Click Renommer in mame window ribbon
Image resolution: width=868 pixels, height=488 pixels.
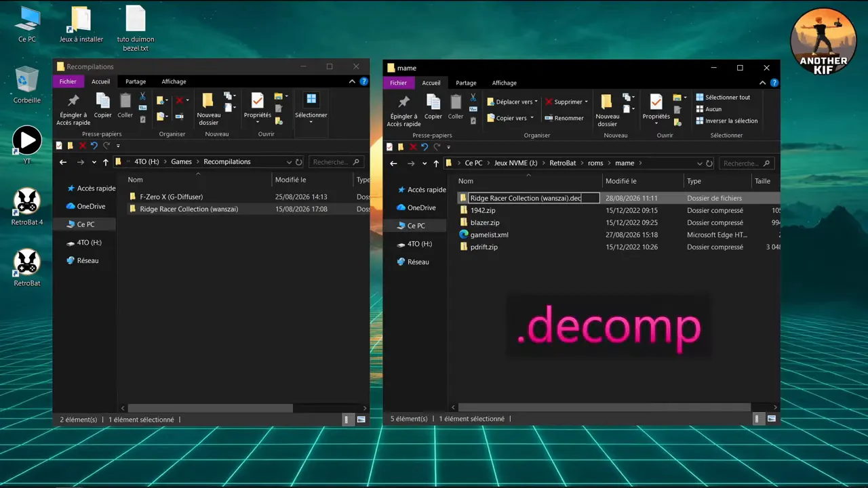(x=564, y=118)
